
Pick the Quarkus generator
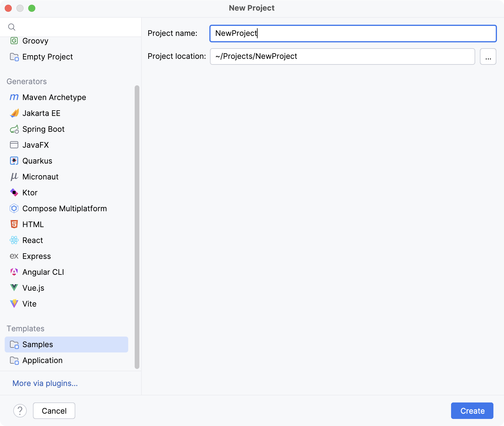point(37,161)
